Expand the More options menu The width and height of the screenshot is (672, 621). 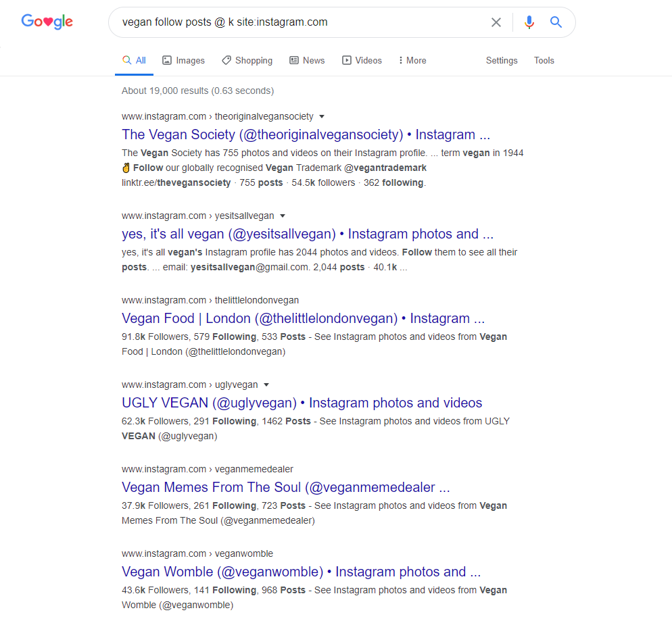pyautogui.click(x=412, y=60)
